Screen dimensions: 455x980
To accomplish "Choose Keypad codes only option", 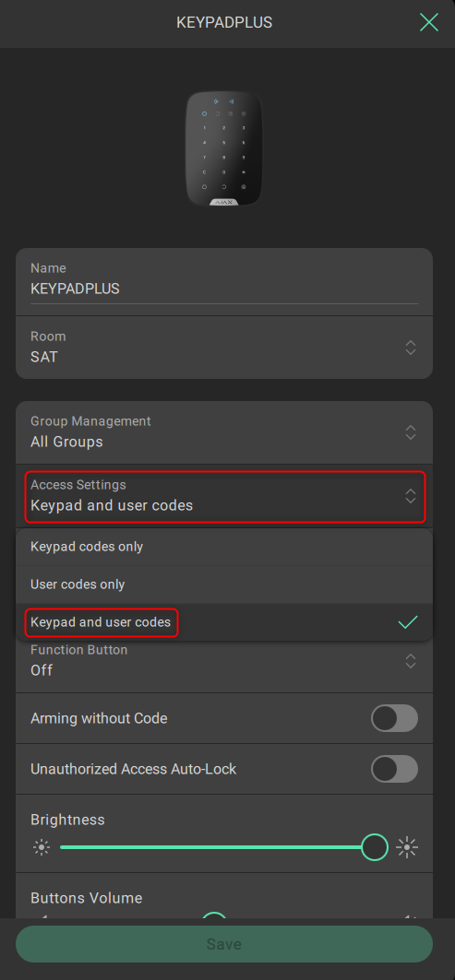I will click(x=224, y=547).
